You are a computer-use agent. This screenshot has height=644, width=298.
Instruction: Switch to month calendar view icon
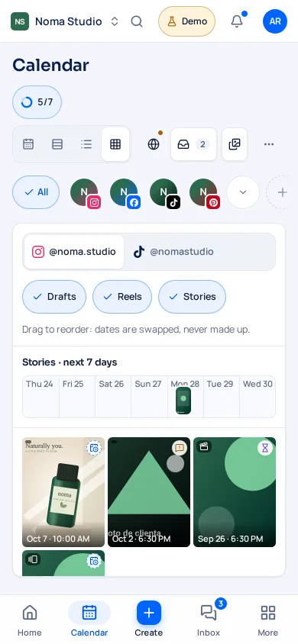[28, 144]
